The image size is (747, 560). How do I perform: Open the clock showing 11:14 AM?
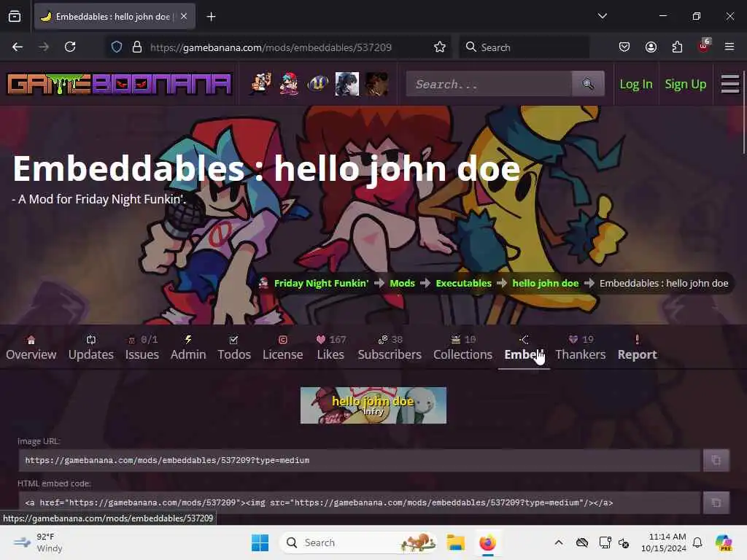pyautogui.click(x=664, y=542)
